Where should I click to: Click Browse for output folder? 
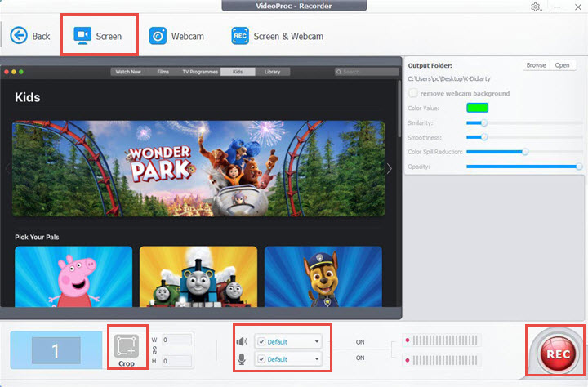pos(536,65)
